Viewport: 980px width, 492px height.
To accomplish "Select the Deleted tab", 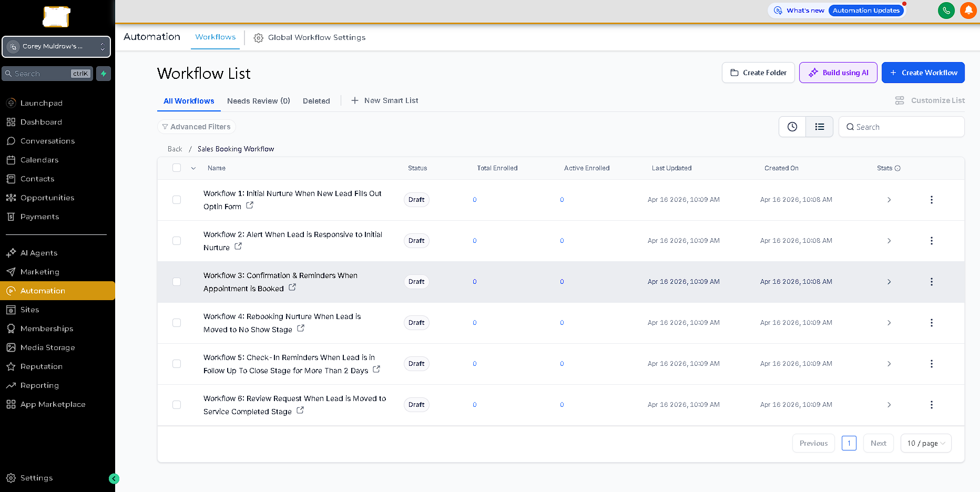I will 317,101.
